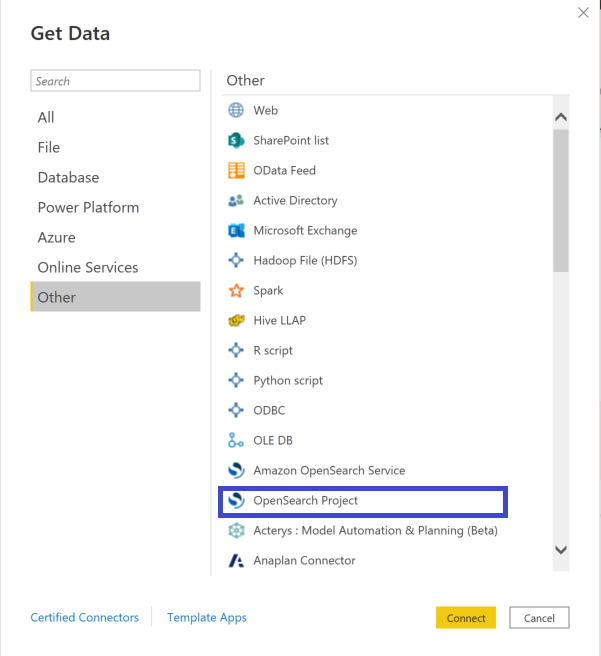Select the OLE DB icon

click(x=236, y=440)
